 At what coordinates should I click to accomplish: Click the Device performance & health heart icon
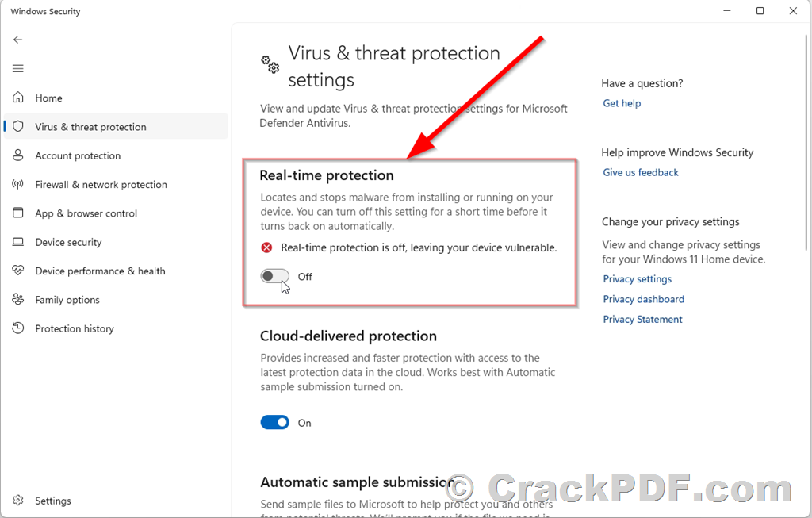tap(18, 271)
